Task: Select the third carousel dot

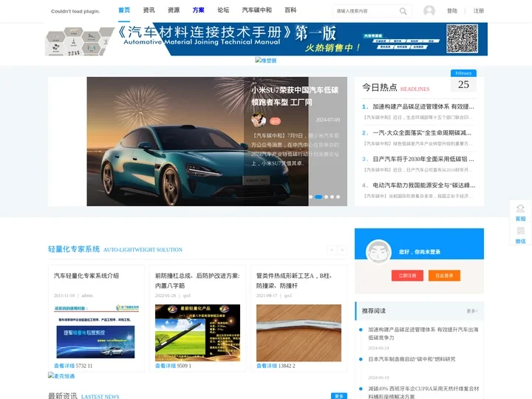Action: (x=326, y=197)
